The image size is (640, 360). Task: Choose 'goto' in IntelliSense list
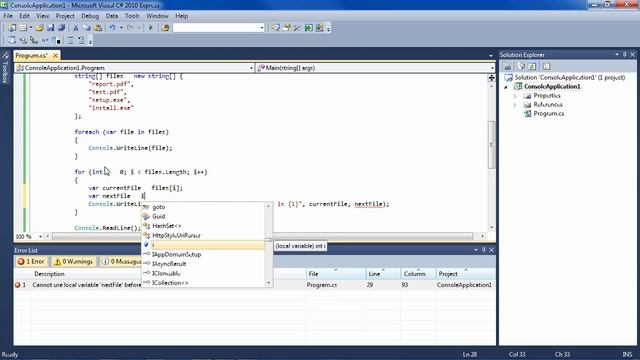[x=158, y=207]
